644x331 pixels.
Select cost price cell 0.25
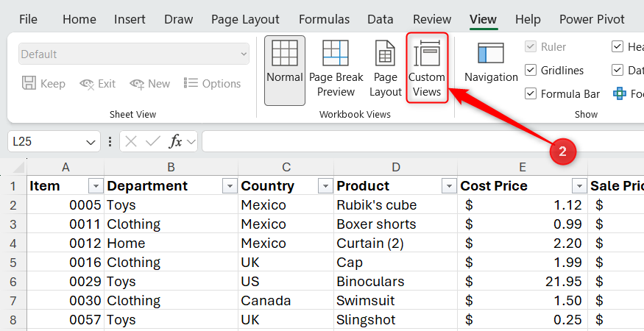(x=523, y=319)
